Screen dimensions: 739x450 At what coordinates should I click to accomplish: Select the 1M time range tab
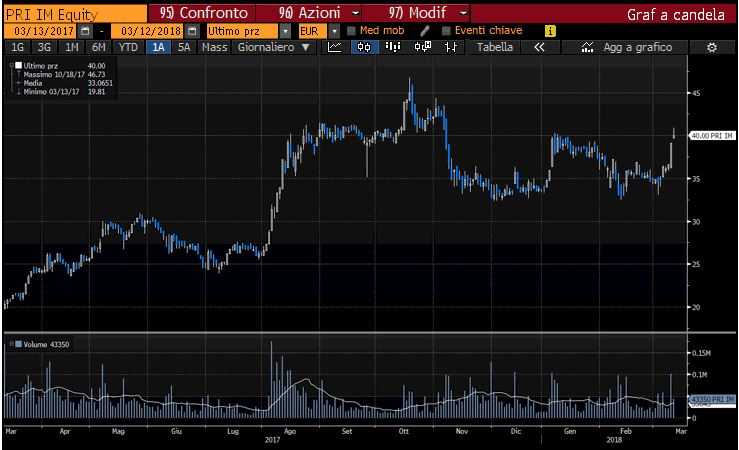72,47
